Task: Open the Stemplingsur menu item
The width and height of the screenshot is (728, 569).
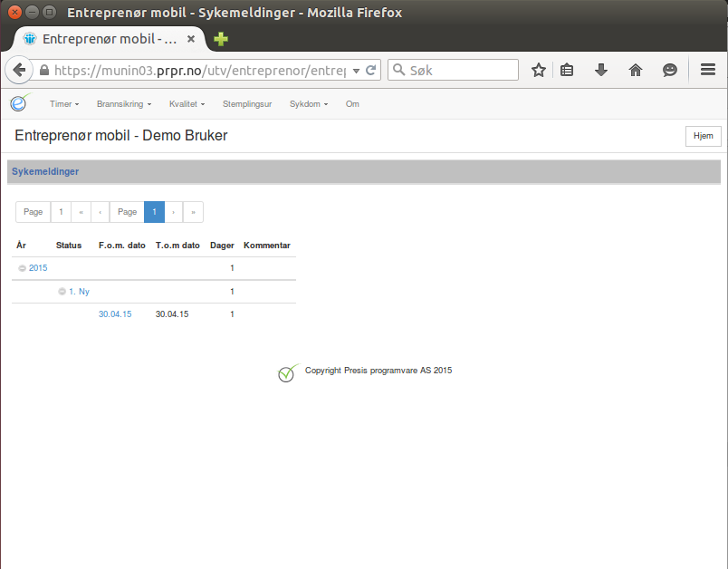Action: coord(247,104)
